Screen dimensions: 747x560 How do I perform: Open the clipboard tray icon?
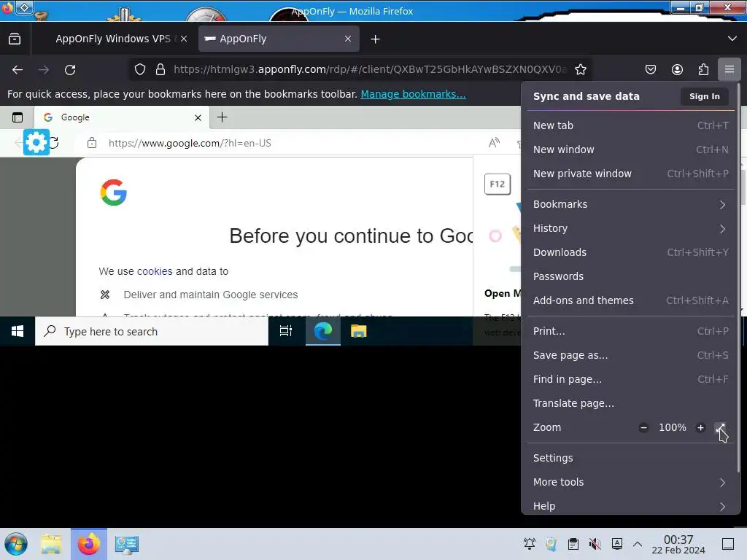point(573,544)
